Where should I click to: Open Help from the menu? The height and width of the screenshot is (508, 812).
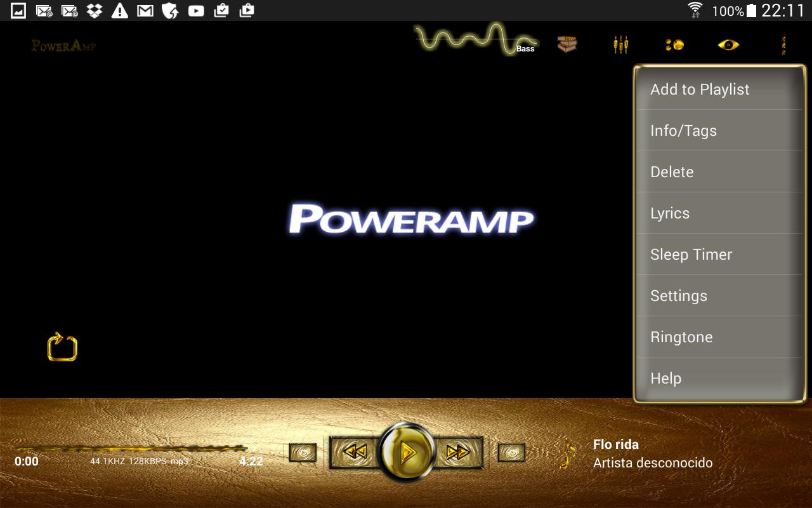(719, 378)
